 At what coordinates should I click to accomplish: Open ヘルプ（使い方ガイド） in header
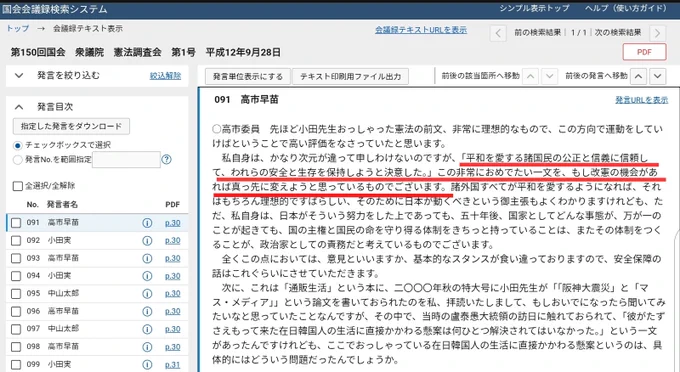(626, 8)
